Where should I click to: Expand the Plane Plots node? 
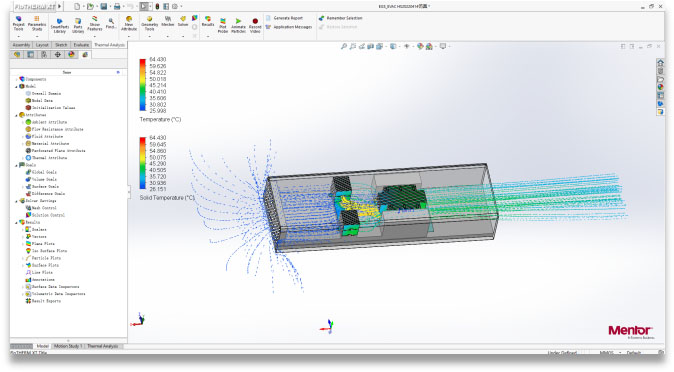[x=23, y=244]
